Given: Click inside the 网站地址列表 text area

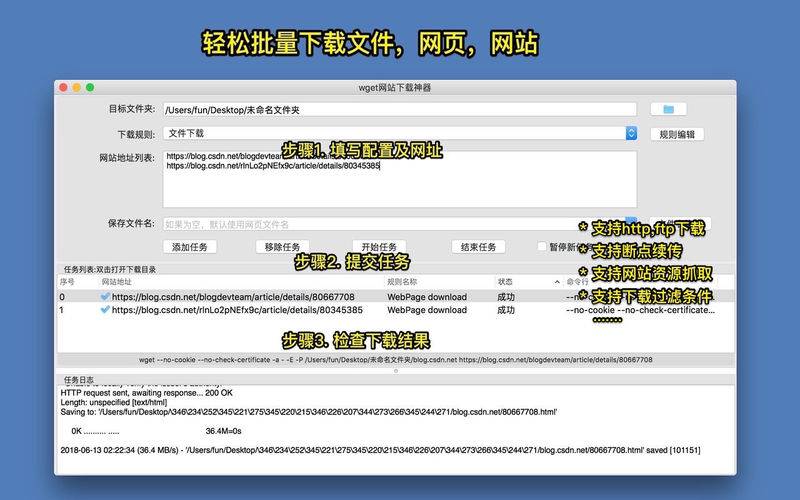Looking at the screenshot, I should pos(400,179).
